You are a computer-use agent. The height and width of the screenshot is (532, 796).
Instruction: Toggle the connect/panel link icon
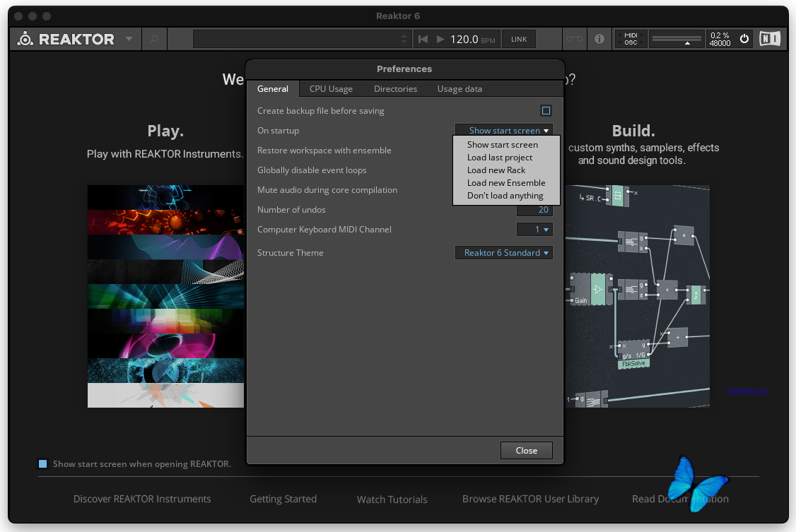point(575,39)
